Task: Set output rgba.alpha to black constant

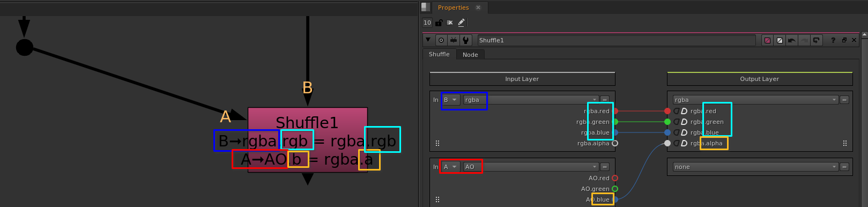Action: [x=677, y=143]
